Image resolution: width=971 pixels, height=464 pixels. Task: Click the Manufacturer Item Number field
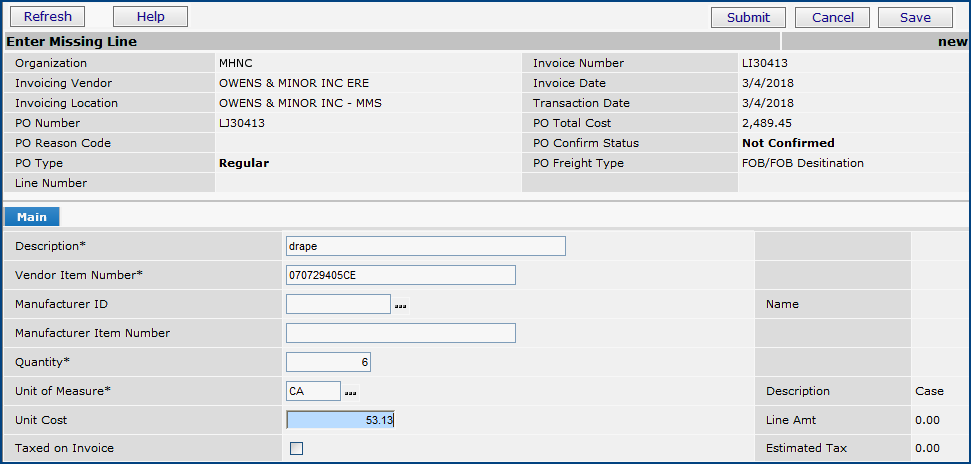click(x=400, y=333)
